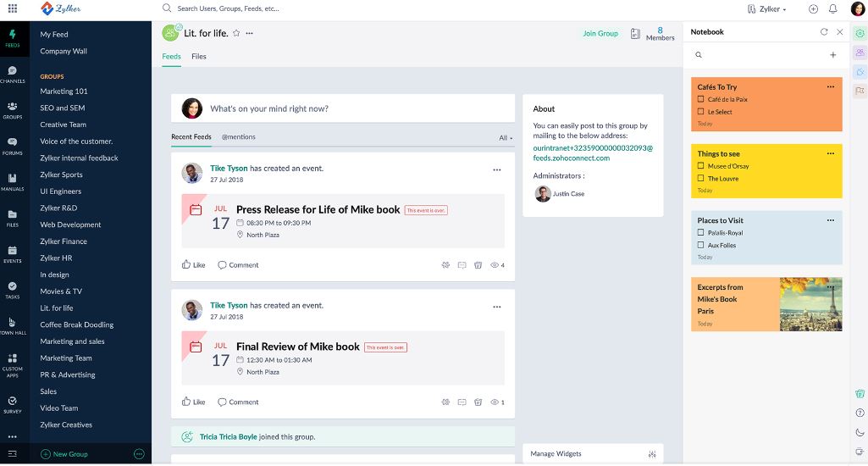Toggle night mode moon icon
Viewport: 868px width, 466px height.
[860, 432]
